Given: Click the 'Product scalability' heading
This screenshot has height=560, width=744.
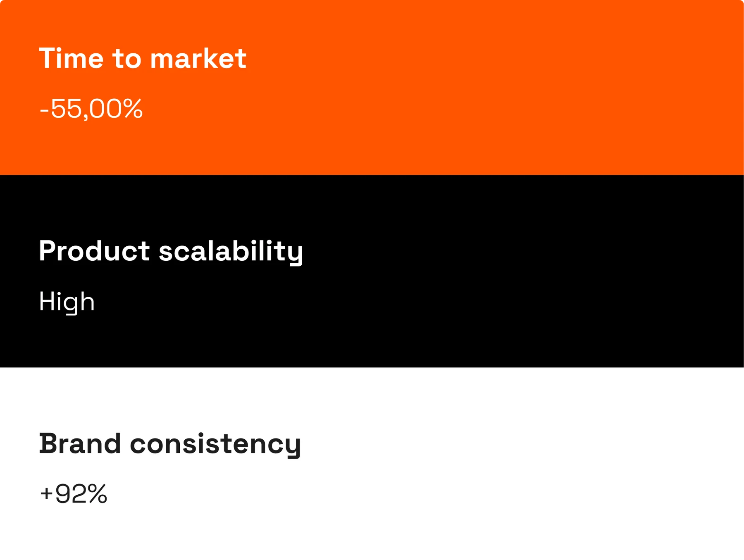Looking at the screenshot, I should [171, 251].
